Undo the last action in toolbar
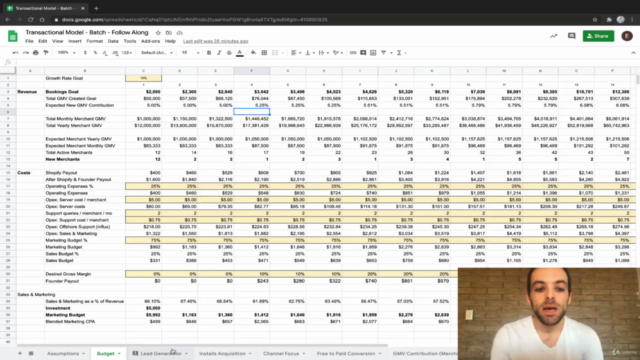The image size is (640, 360). (x=16, y=53)
